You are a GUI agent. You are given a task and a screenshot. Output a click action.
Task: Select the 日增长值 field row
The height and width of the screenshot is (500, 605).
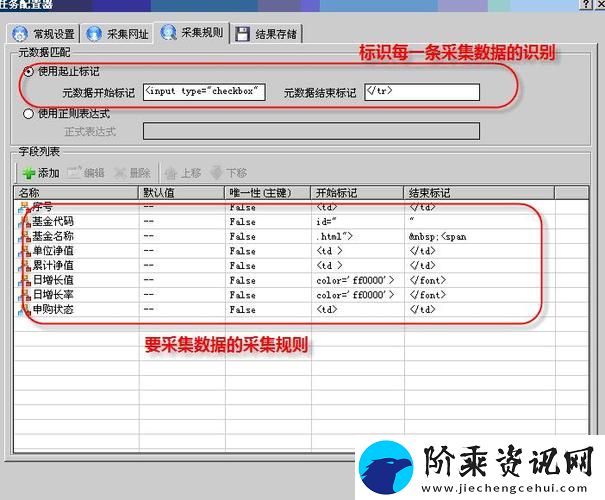(x=301, y=280)
